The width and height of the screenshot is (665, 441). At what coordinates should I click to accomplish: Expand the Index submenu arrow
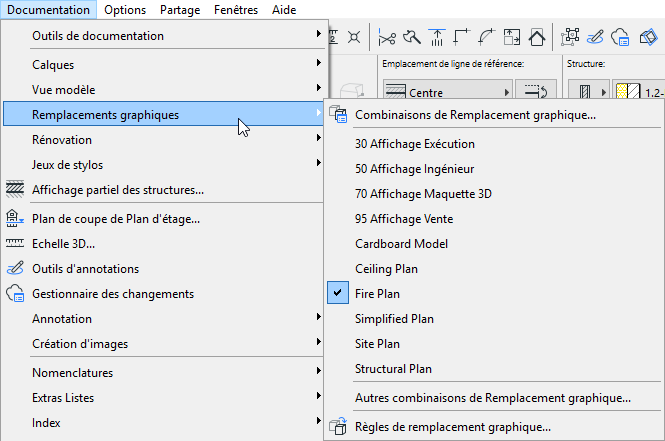pos(318,421)
